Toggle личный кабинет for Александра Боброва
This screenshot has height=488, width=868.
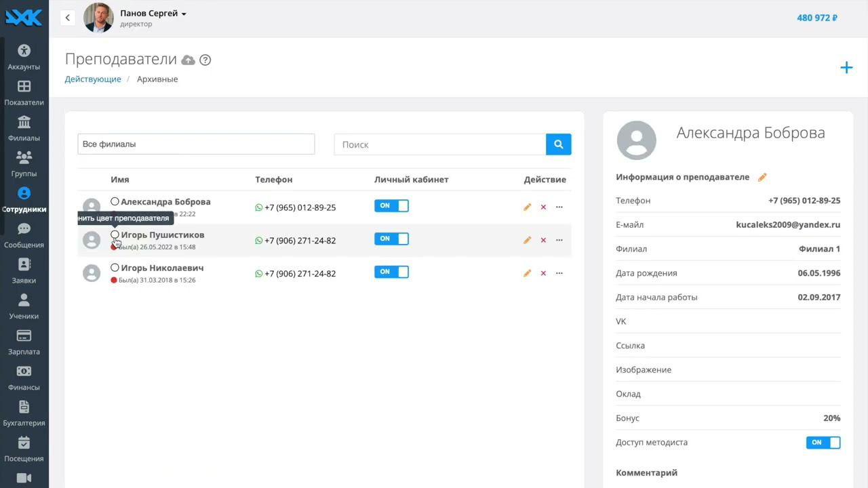coord(391,205)
